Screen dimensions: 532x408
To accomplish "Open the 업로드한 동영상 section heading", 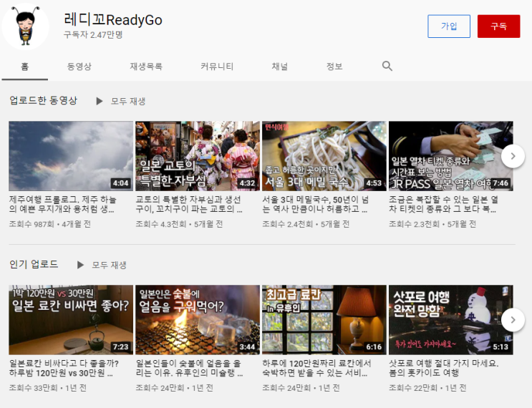I will click(44, 100).
